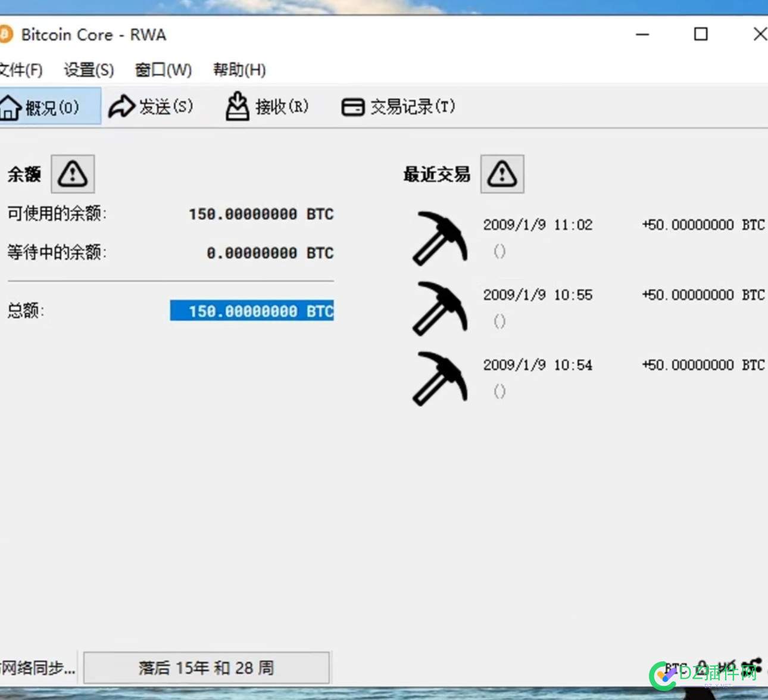Image resolution: width=768 pixels, height=700 pixels.
Task: Open the 文件(F) menu
Action: click(x=21, y=70)
